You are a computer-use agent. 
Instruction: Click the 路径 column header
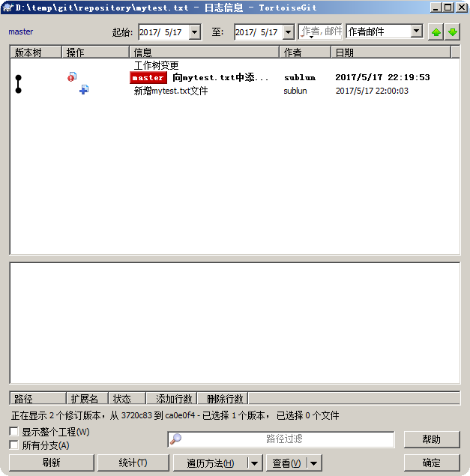38,398
